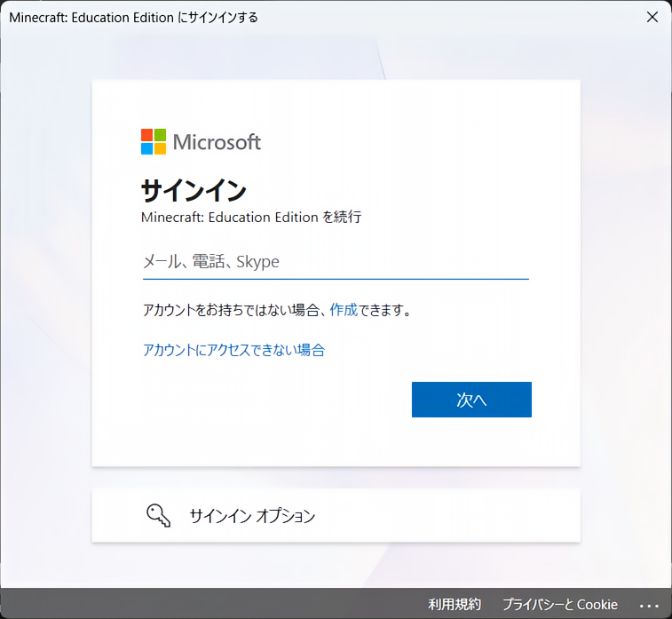This screenshot has width=672, height=619.
Task: Click the Minecraft: Education Edition を続行 subtitle
Action: point(251,217)
